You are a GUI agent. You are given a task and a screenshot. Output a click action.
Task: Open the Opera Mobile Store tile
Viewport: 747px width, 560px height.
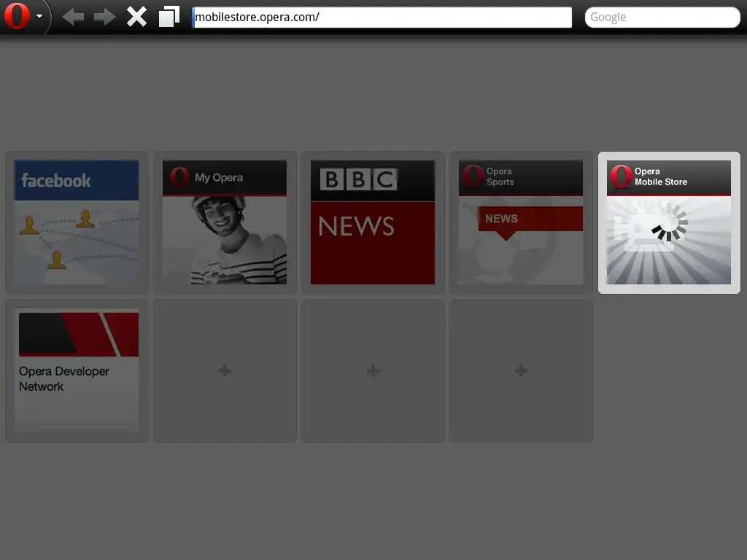670,222
